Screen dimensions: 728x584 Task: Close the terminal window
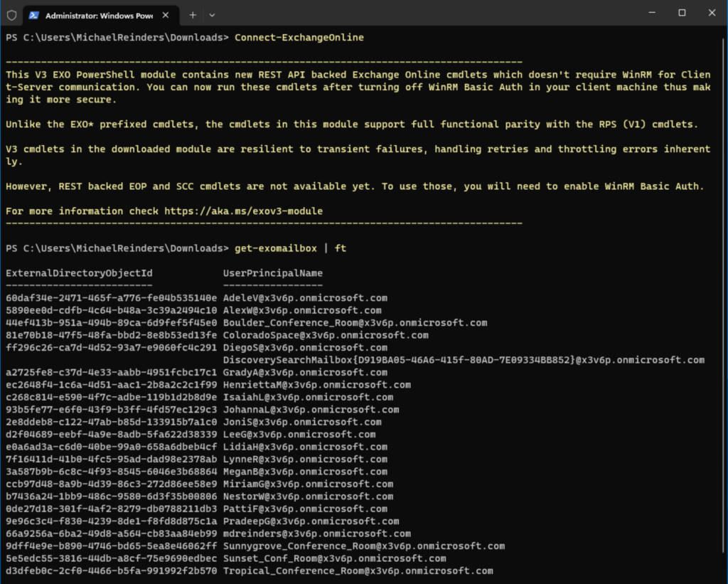pos(712,13)
